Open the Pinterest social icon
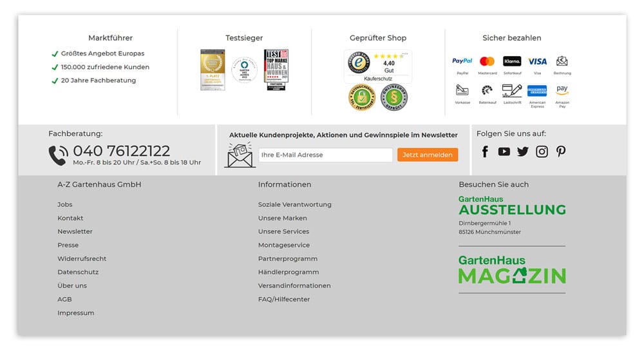Viewport: 644px width, 350px height. 561,151
